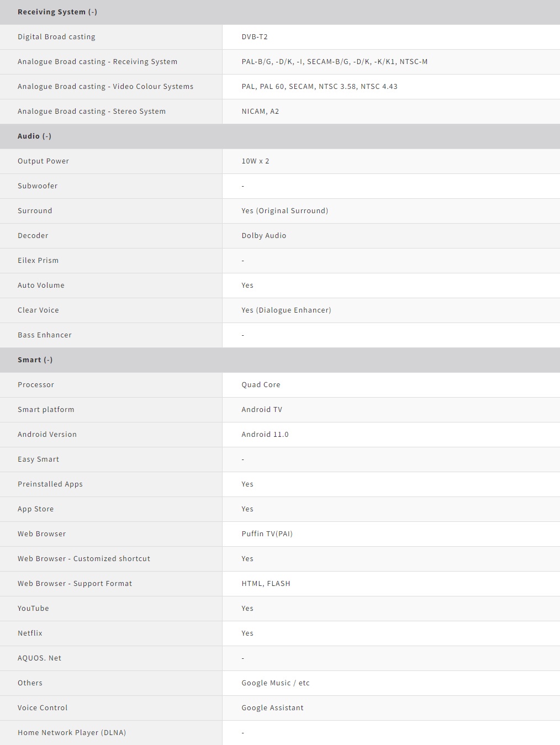Click the Output Power row label
The height and width of the screenshot is (745, 560).
click(x=43, y=161)
